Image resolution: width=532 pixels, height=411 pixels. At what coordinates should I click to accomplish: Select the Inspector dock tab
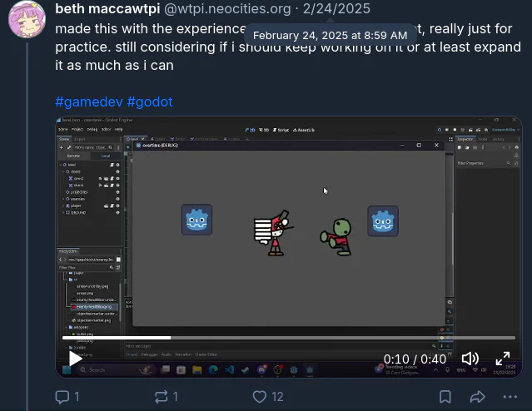[x=465, y=139]
